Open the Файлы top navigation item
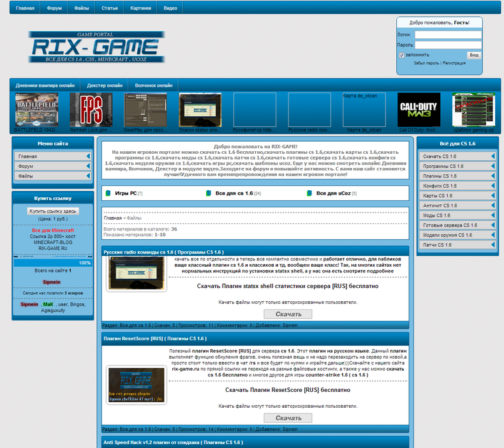The width and height of the screenshot is (504, 448). 81,8
